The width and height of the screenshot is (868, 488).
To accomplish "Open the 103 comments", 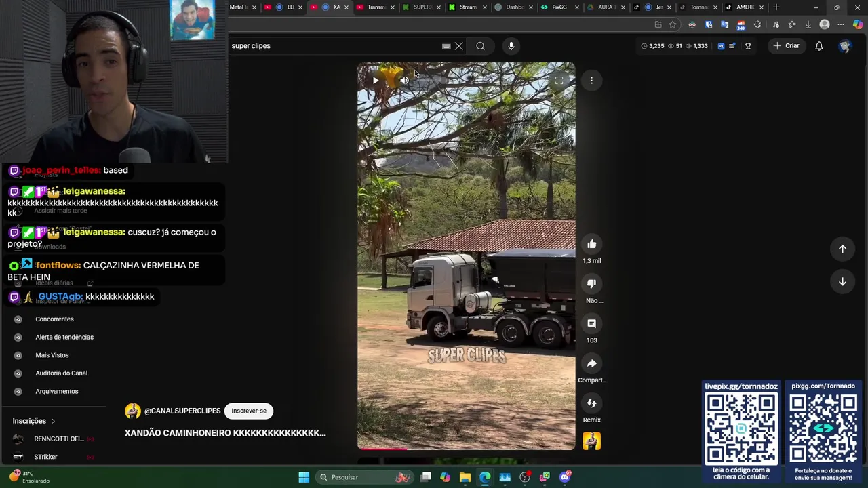I will (591, 324).
